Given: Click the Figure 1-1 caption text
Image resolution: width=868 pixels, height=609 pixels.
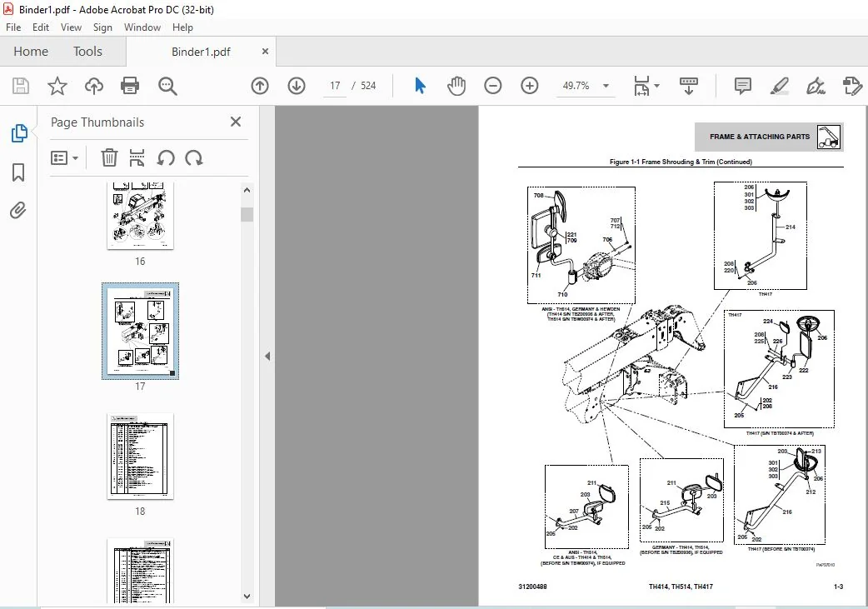Looking at the screenshot, I should pyautogui.click(x=681, y=162).
